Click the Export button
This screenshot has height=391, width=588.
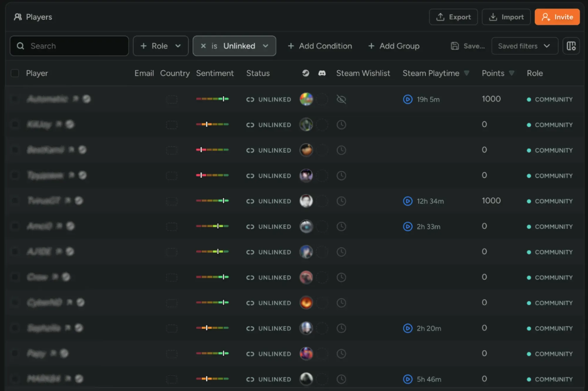453,17
